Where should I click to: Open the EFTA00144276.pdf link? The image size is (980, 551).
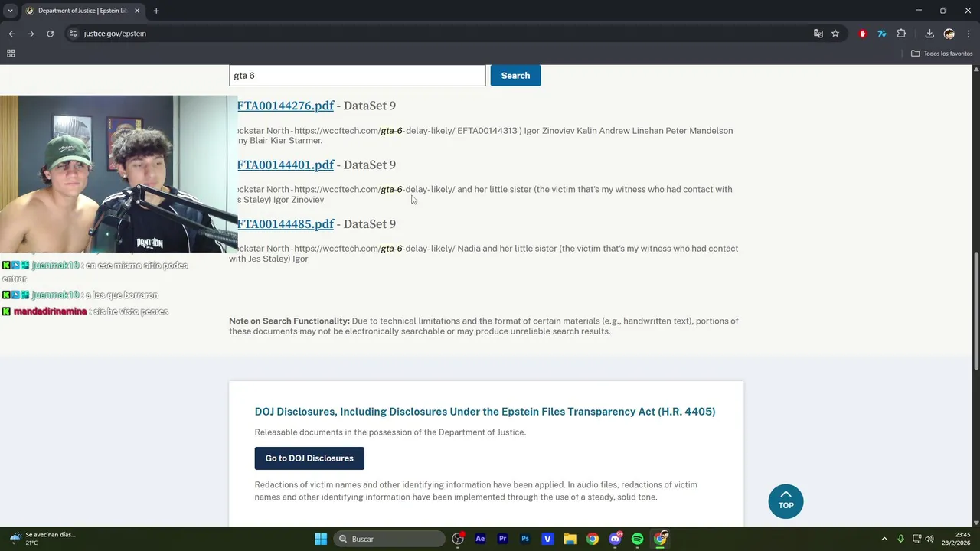pyautogui.click(x=286, y=106)
